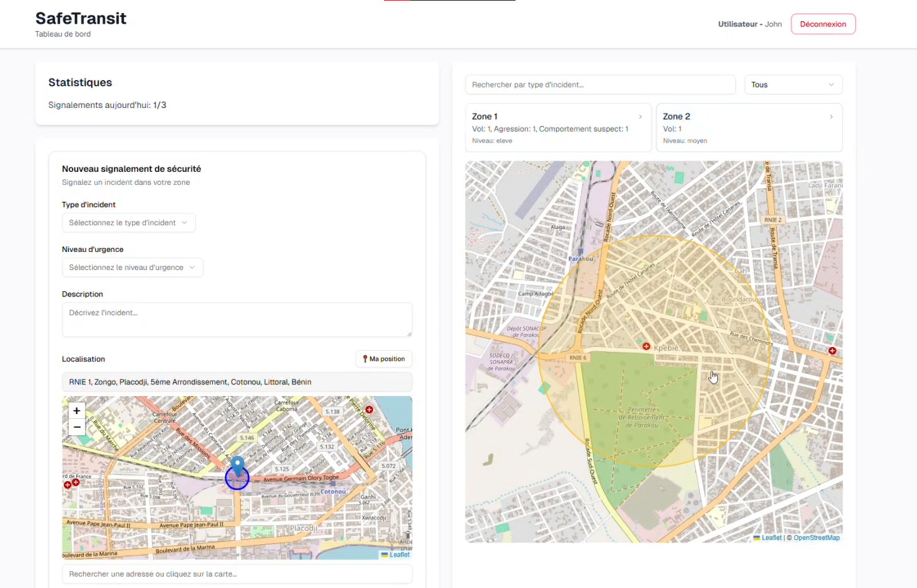Click into the Description text area
The image size is (917, 588).
tap(237, 319)
